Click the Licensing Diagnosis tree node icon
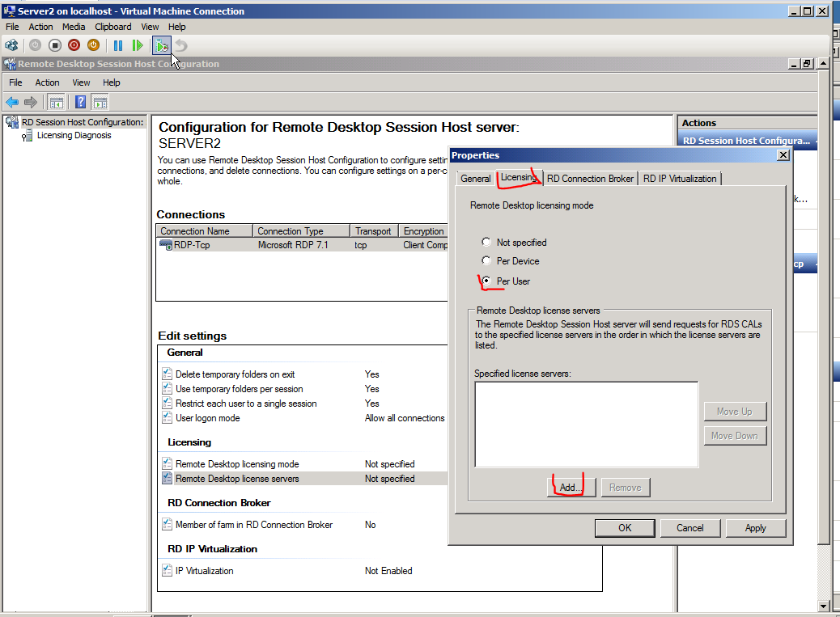Image resolution: width=840 pixels, height=617 pixels. (27, 136)
